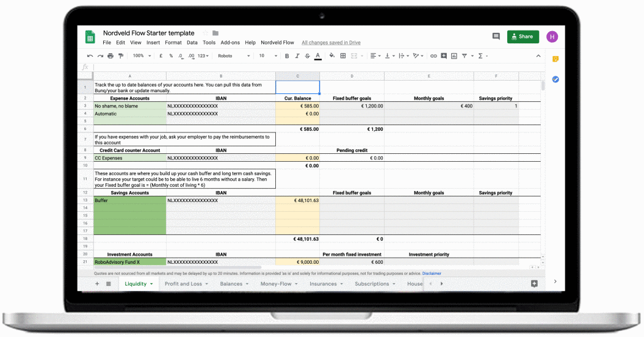This screenshot has width=644, height=337.
Task: Open text rotation dropdown
Action: [x=418, y=56]
